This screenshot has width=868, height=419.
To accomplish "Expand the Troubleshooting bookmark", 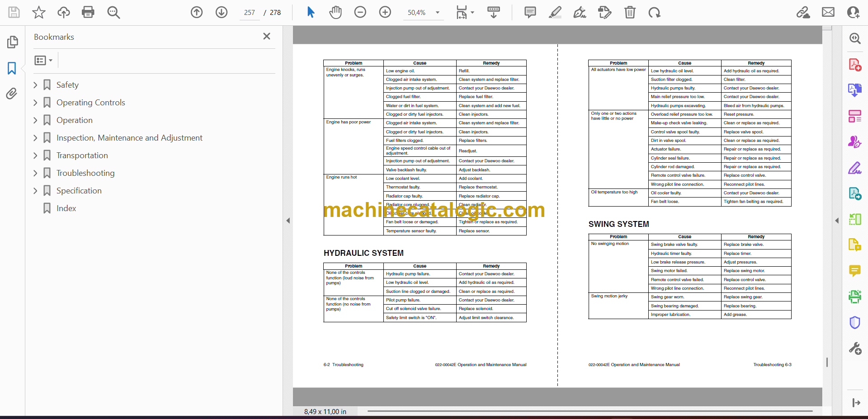I will (x=35, y=173).
